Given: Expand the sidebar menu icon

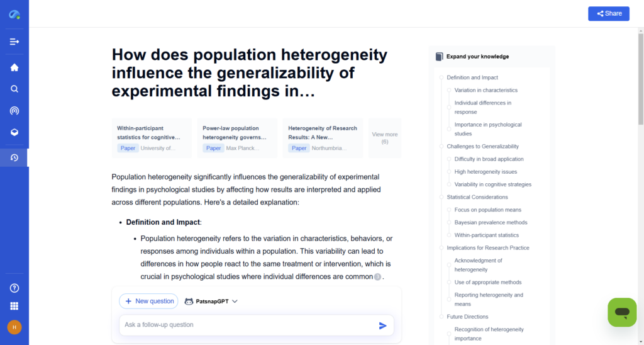Looking at the screenshot, I should click(x=14, y=42).
